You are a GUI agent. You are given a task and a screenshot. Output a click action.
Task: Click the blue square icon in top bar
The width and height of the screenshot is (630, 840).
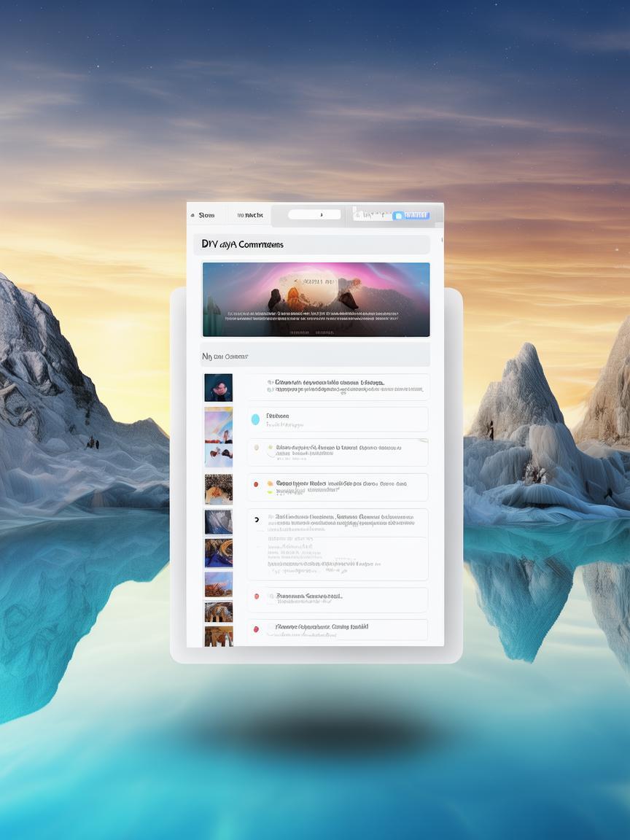(398, 216)
